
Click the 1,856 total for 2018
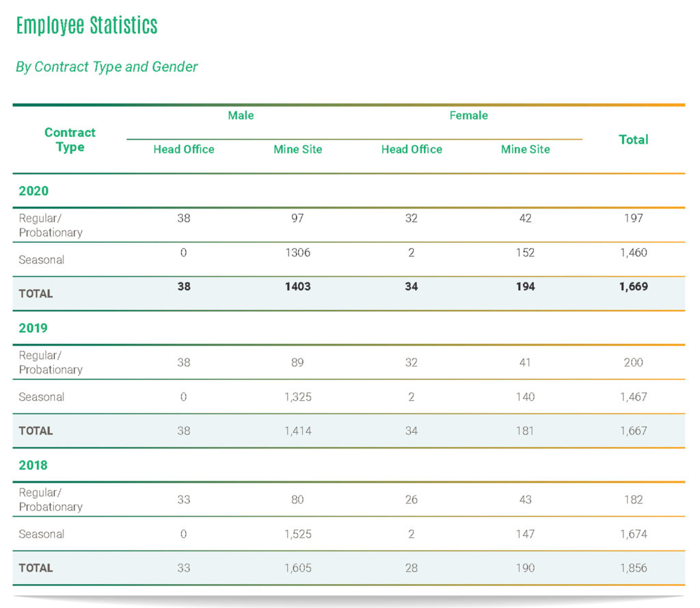point(633,568)
